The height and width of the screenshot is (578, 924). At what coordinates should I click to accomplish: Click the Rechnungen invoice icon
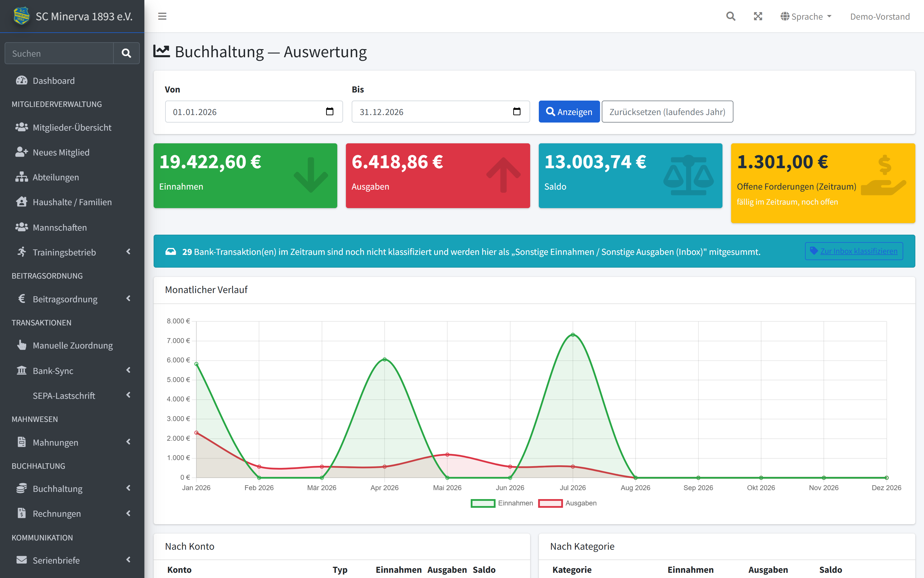(22, 513)
